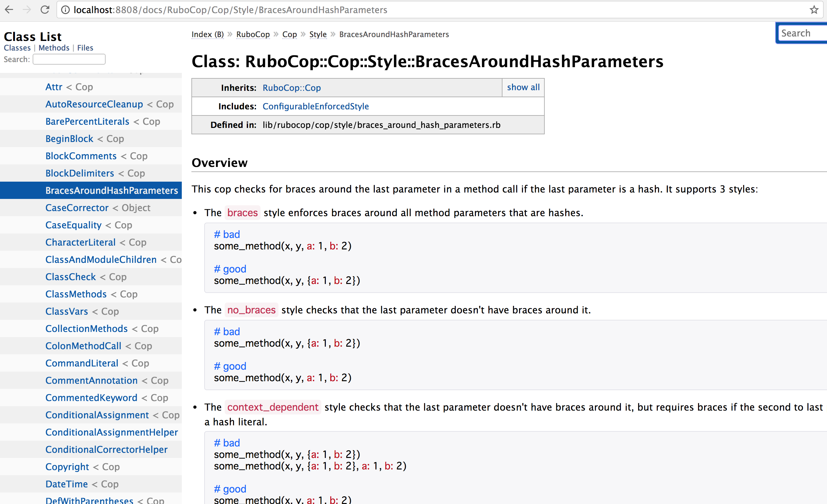
Task: Switch the class list to Classes
Action: click(x=17, y=48)
